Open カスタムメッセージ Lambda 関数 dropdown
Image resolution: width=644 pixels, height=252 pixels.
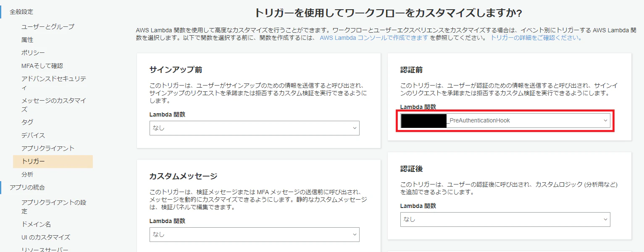(x=255, y=234)
